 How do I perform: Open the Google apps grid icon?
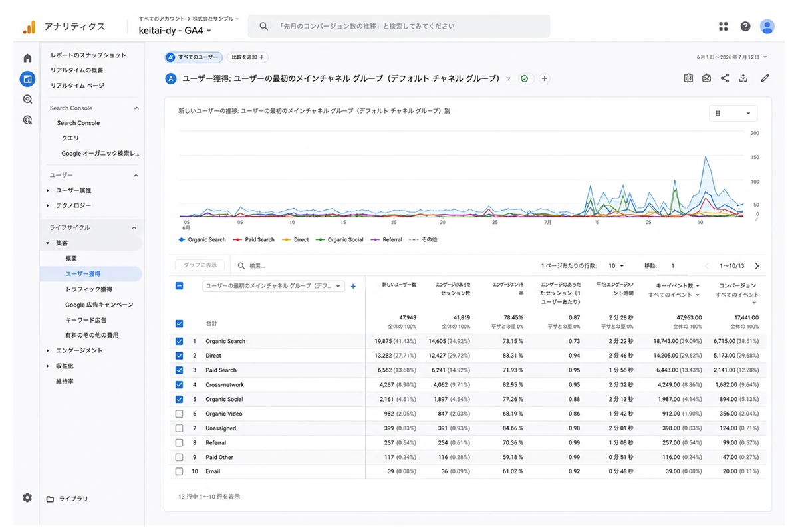724,27
